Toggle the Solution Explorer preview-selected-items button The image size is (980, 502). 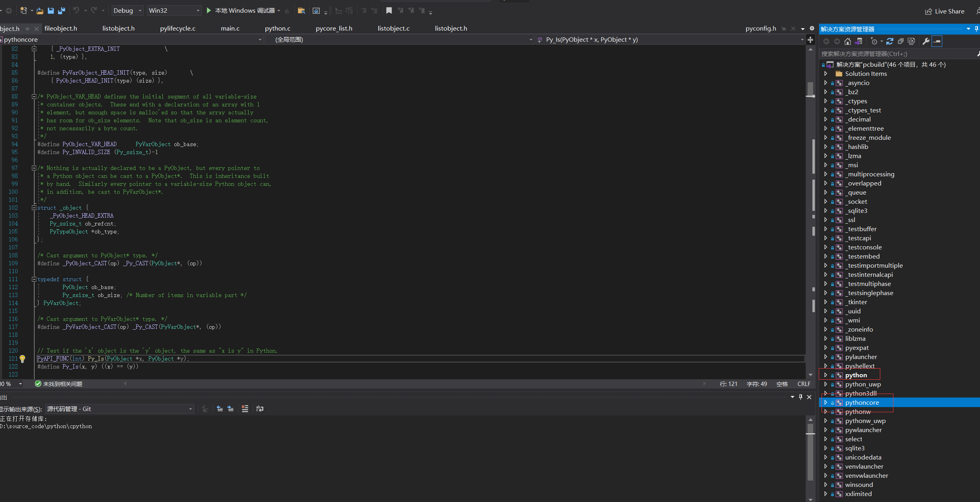point(937,41)
